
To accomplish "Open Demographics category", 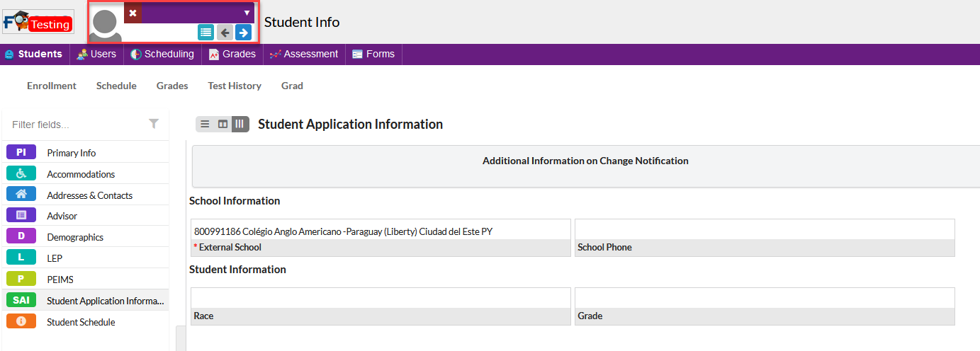I will [x=85, y=237].
